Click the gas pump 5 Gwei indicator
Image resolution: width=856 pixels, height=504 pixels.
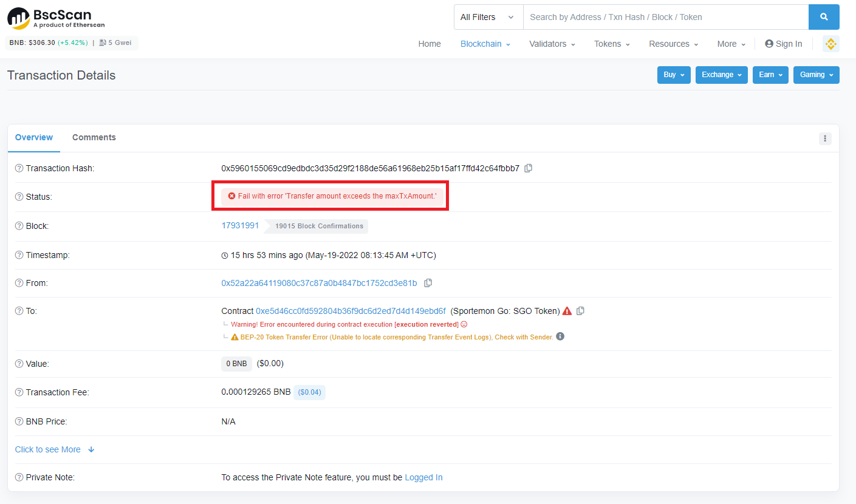click(115, 43)
